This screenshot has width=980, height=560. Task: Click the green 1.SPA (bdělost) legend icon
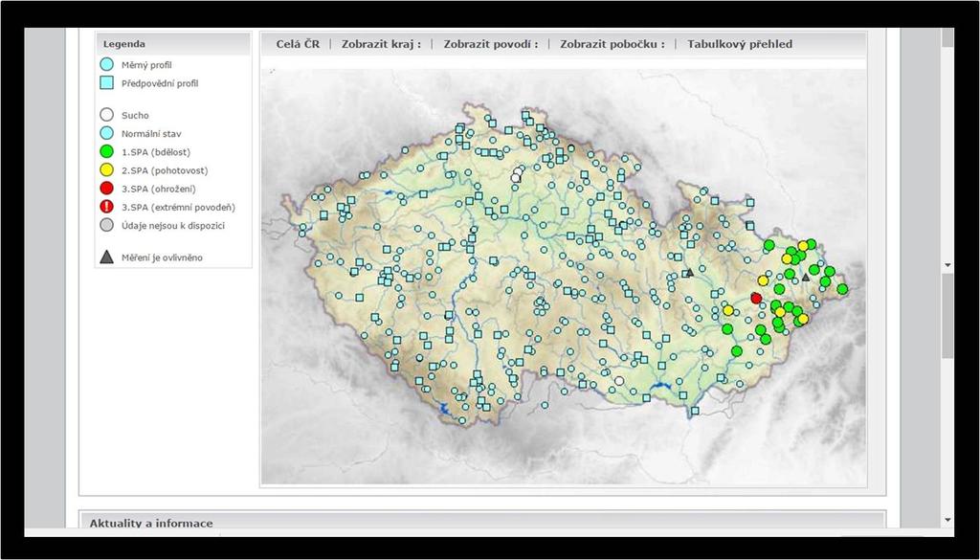[107, 152]
